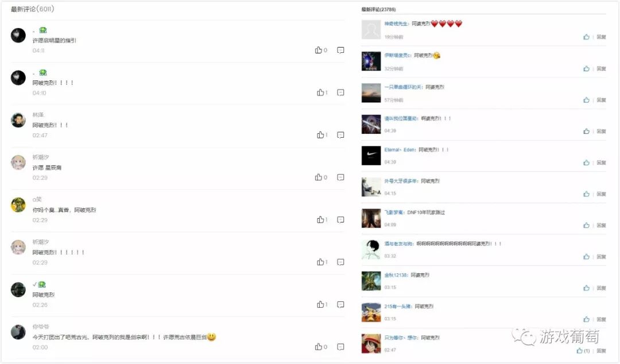620x364 pixels.
Task: Select the 最新评论(6011) header on left
Action: click(32, 9)
